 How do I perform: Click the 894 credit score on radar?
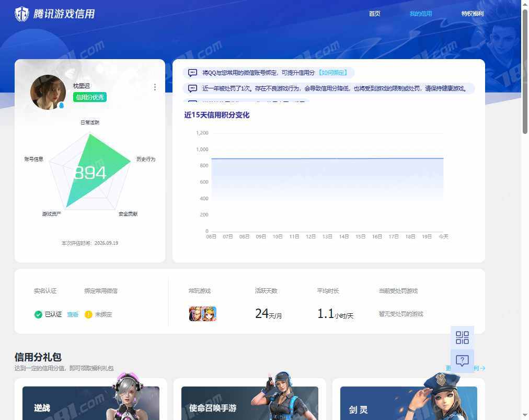pos(90,173)
